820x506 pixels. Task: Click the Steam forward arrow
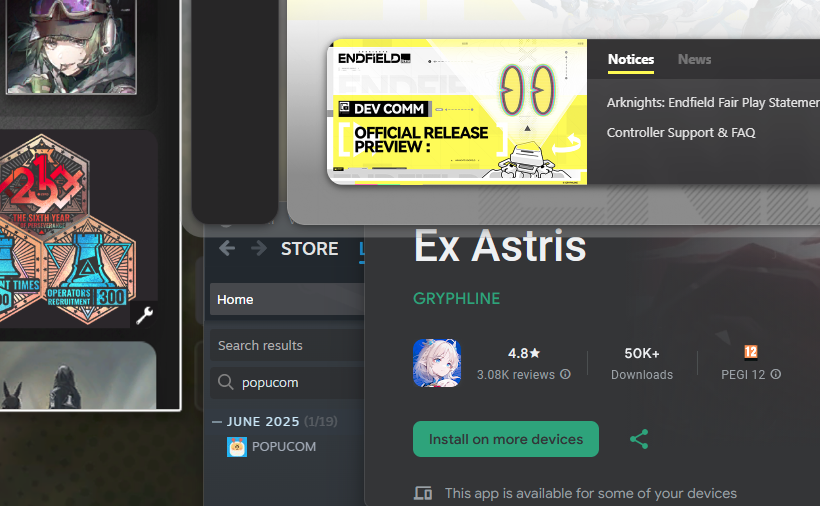[258, 248]
